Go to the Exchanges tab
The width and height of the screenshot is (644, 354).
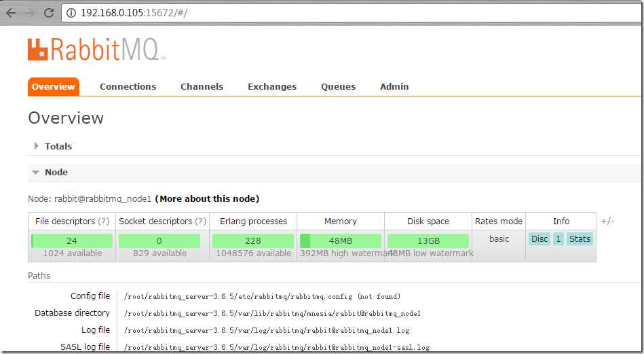click(x=272, y=87)
